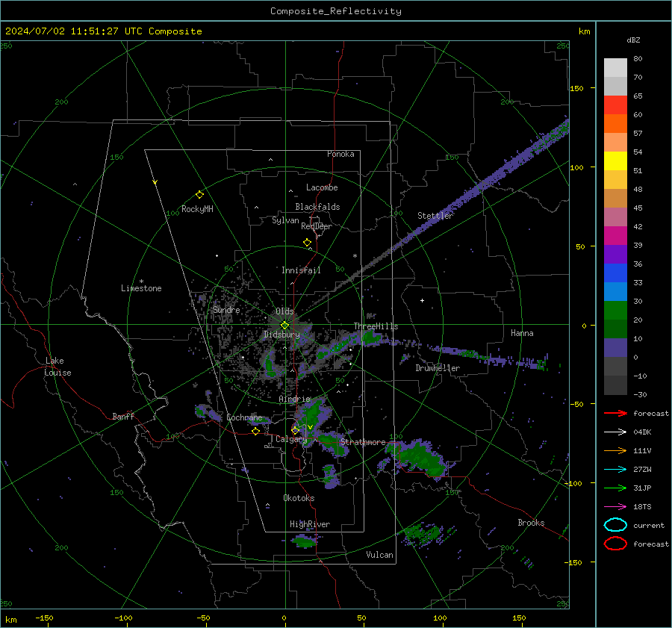Click the Sylvan town label

[x=285, y=220]
